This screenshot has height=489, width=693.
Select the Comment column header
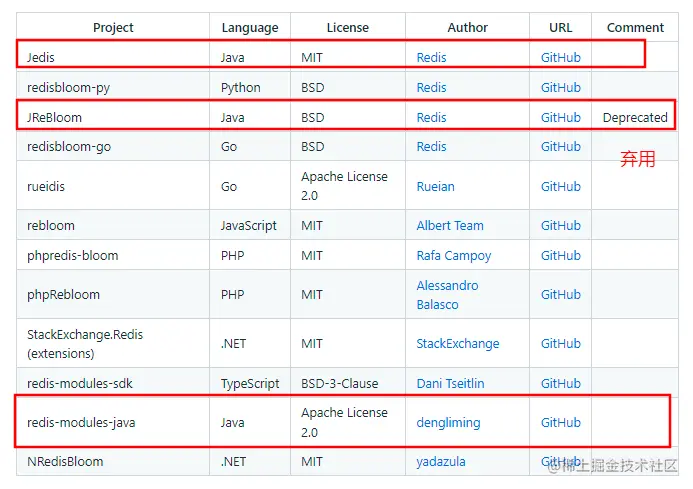click(x=635, y=27)
